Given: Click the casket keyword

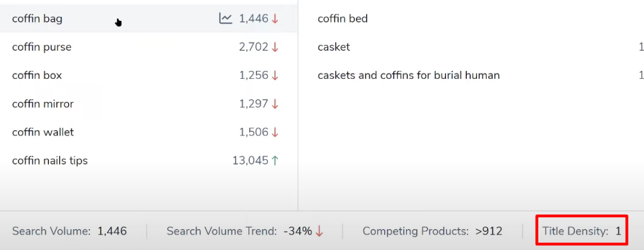Looking at the screenshot, I should tap(334, 47).
